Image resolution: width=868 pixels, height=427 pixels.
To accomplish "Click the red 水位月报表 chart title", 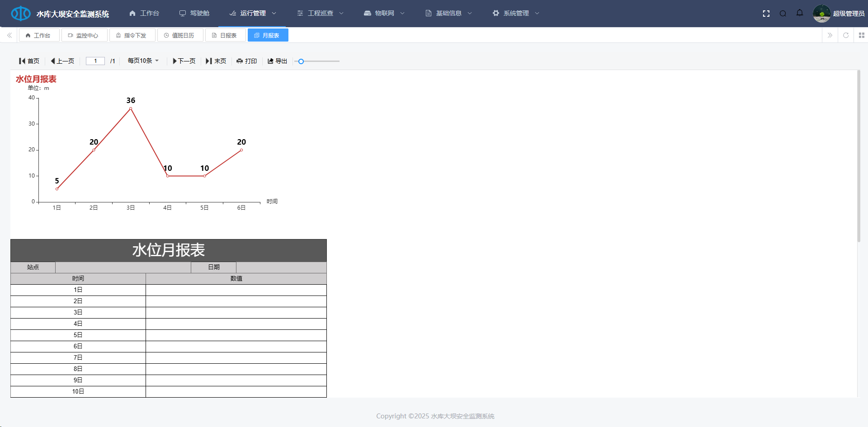I will tap(36, 79).
